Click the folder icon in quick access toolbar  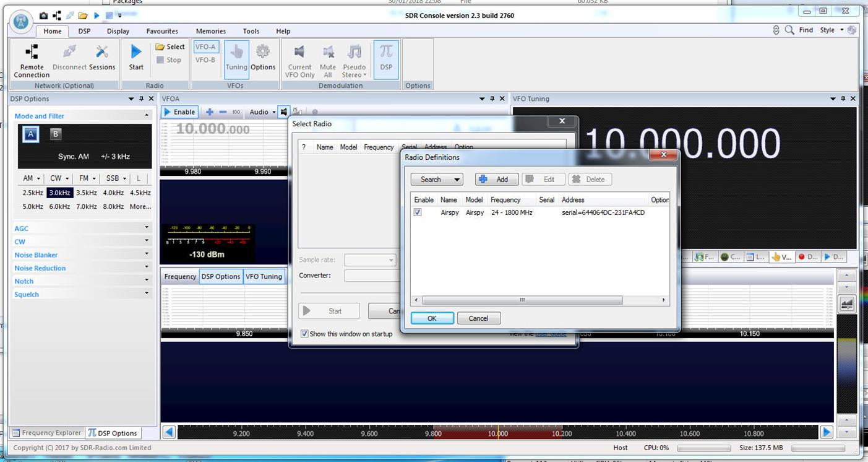tap(83, 15)
